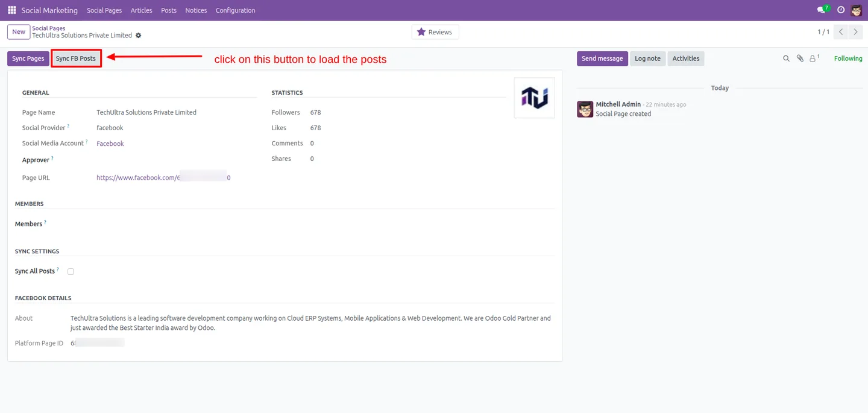Click the About description text

310,323
